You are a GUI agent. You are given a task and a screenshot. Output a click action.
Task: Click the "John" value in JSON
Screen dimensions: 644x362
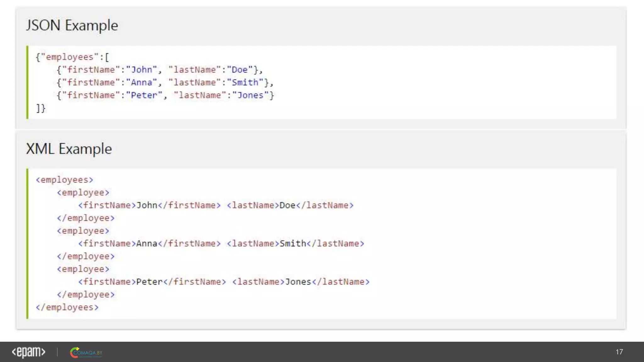(x=142, y=70)
